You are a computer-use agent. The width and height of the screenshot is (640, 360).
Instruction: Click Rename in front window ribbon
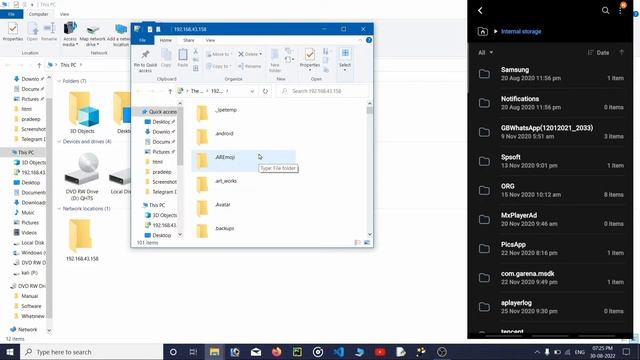point(249,66)
